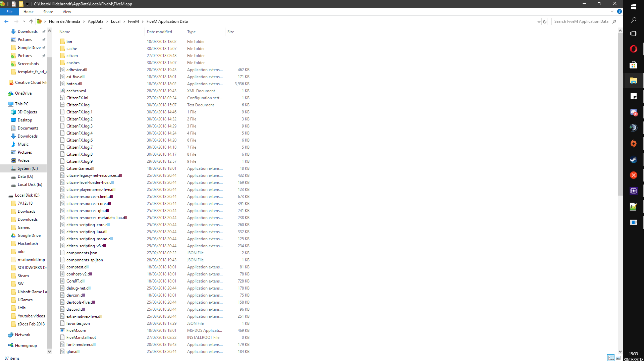Screen dimensions: 644x361
Task: Launch Opera from the taskbar
Action: [633, 49]
